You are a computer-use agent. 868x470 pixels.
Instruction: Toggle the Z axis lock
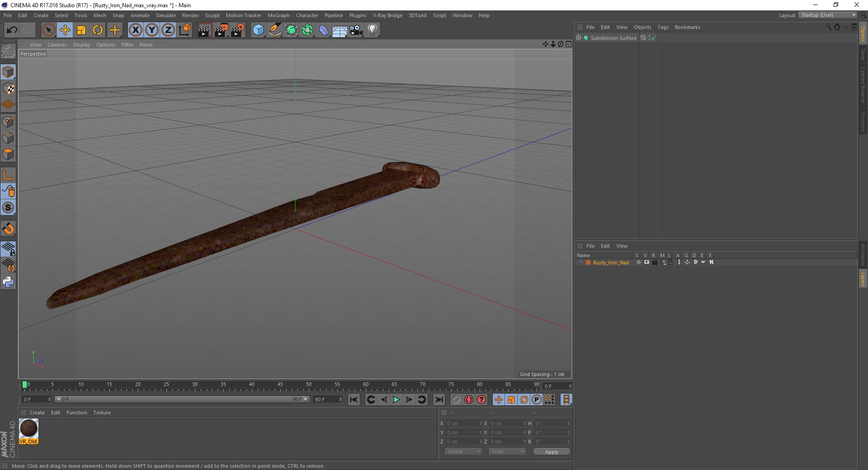168,30
